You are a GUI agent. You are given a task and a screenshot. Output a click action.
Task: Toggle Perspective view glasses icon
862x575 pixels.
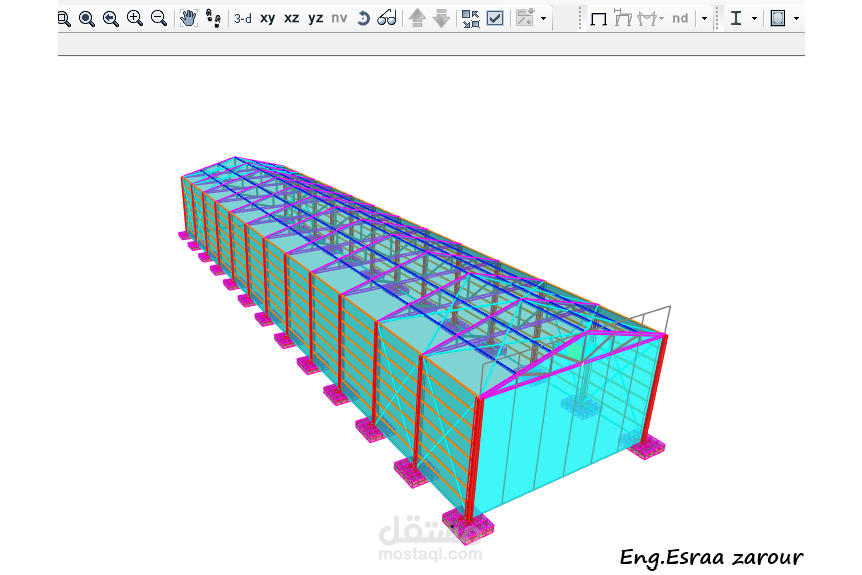387,19
